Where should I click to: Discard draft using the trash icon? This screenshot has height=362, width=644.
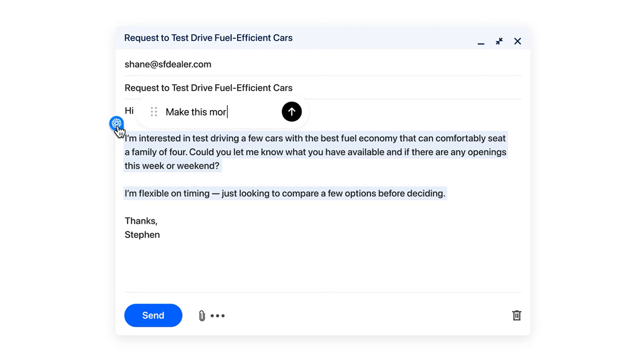(516, 315)
